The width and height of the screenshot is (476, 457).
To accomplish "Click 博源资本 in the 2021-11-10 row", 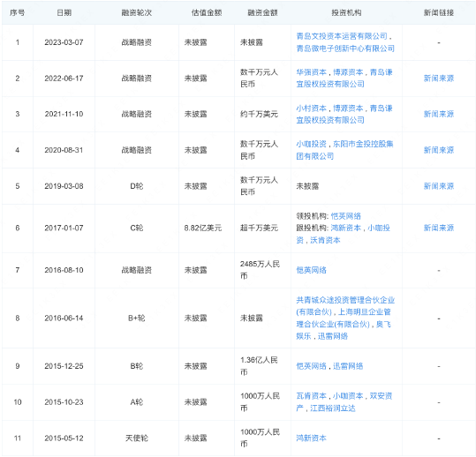I will [x=348, y=109].
